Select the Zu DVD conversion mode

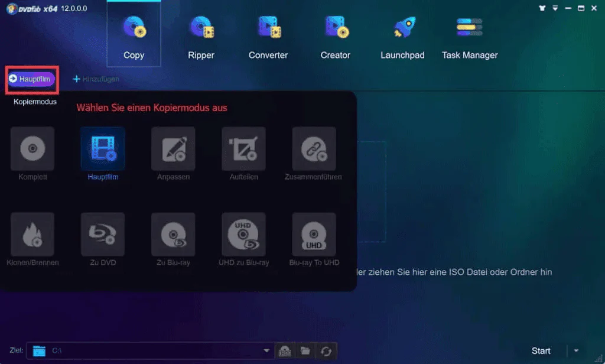(x=103, y=235)
